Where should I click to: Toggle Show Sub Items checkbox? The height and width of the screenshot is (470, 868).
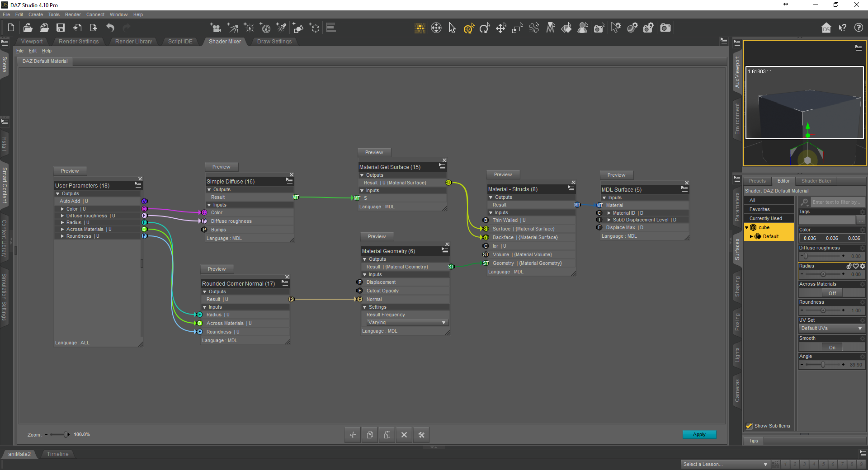coord(749,426)
